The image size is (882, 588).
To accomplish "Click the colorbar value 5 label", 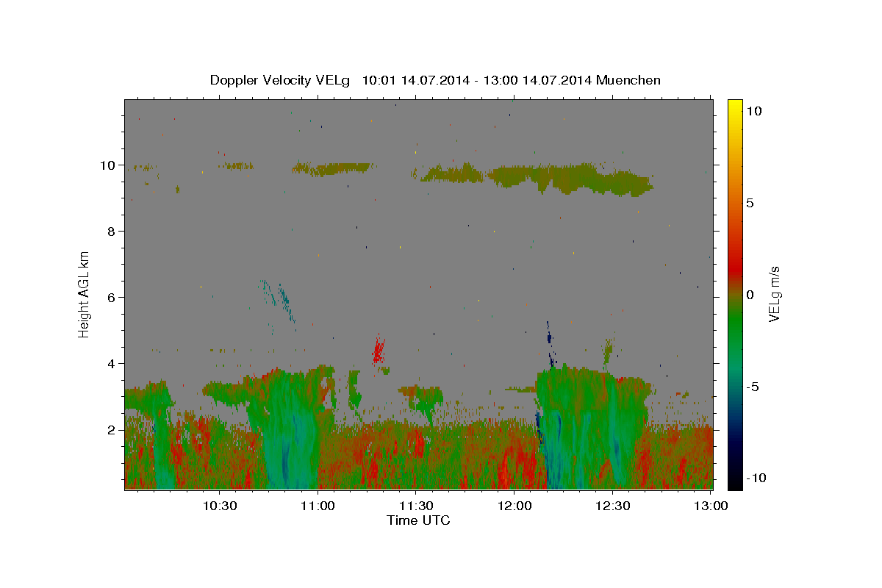I will point(750,202).
